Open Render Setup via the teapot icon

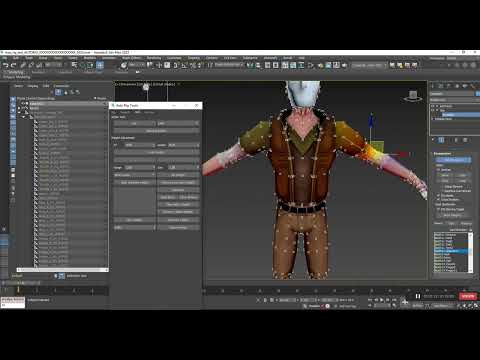(321, 65)
